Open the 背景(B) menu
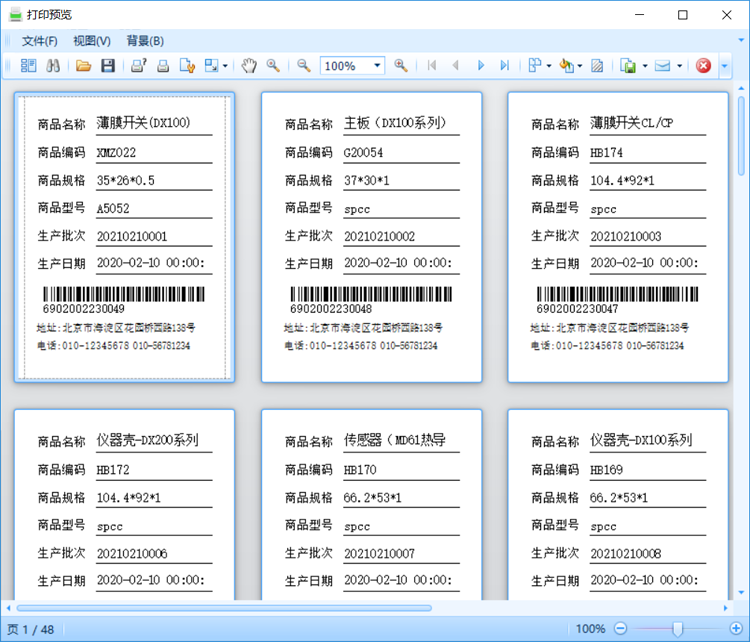 tap(145, 41)
